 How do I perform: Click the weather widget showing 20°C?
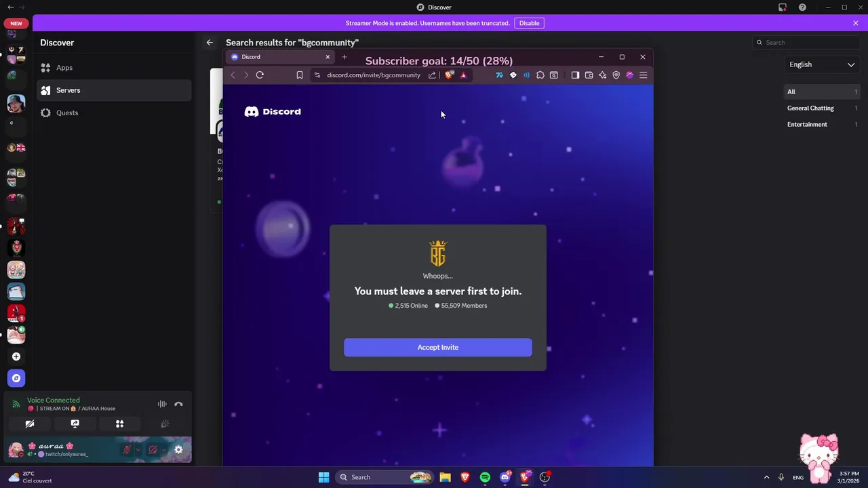click(x=31, y=477)
